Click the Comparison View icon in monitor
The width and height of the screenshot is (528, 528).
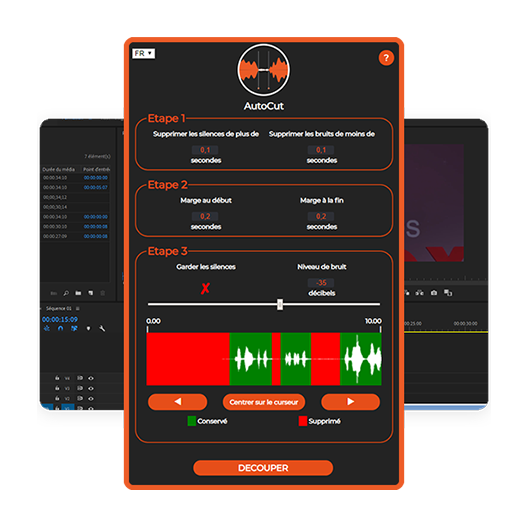coord(448,293)
